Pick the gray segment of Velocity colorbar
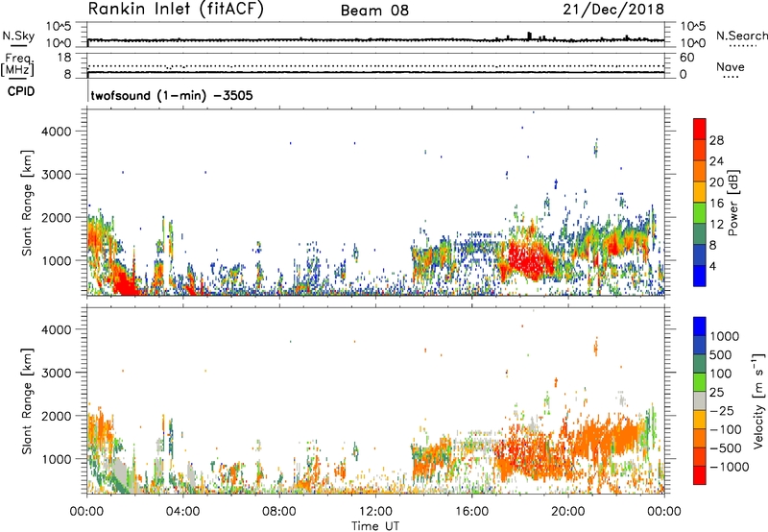The height and width of the screenshot is (532, 768). (700, 401)
